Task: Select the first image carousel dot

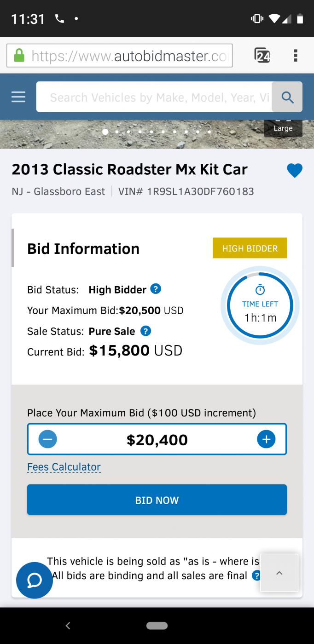Action: 105,132
